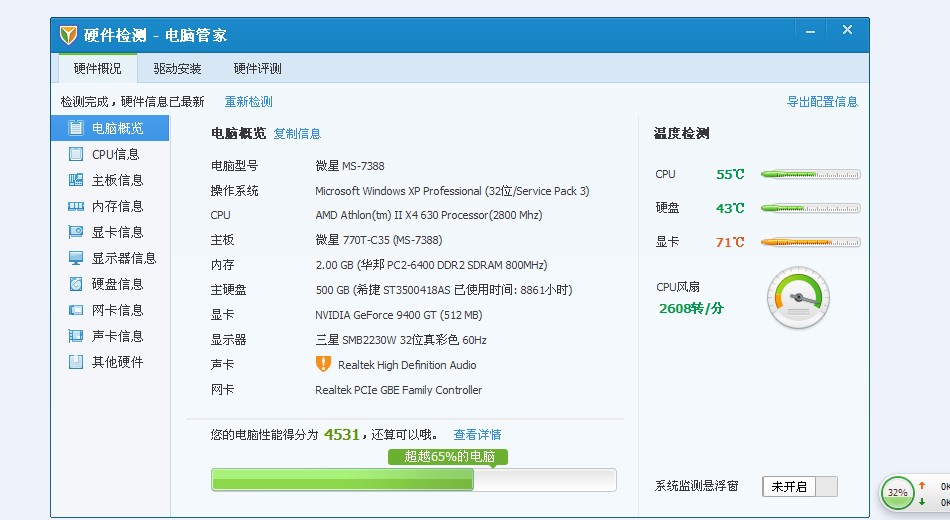Click the 55℃ CPU temperature value
The width and height of the screenshot is (950, 520).
pyautogui.click(x=730, y=175)
